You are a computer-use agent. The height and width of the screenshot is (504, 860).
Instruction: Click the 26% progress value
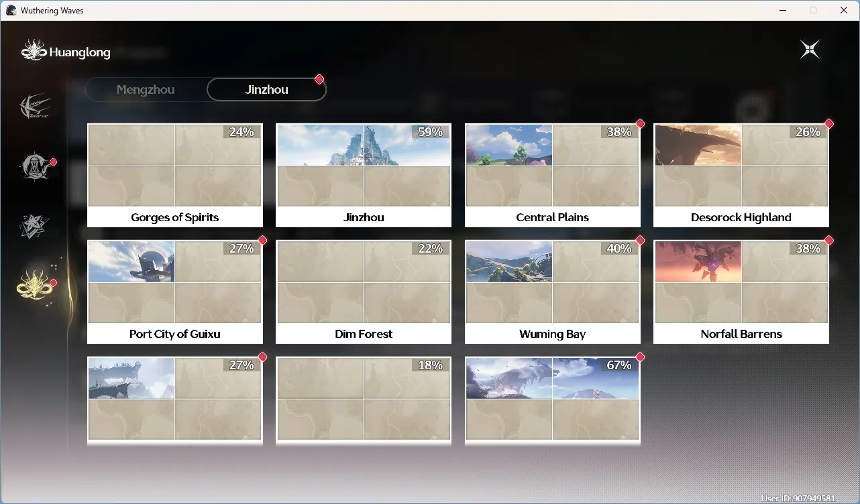pos(808,132)
